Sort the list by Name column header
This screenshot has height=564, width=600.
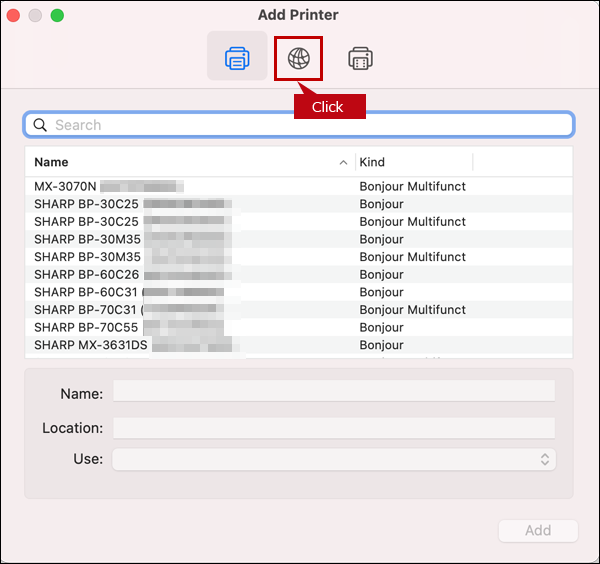click(x=180, y=162)
